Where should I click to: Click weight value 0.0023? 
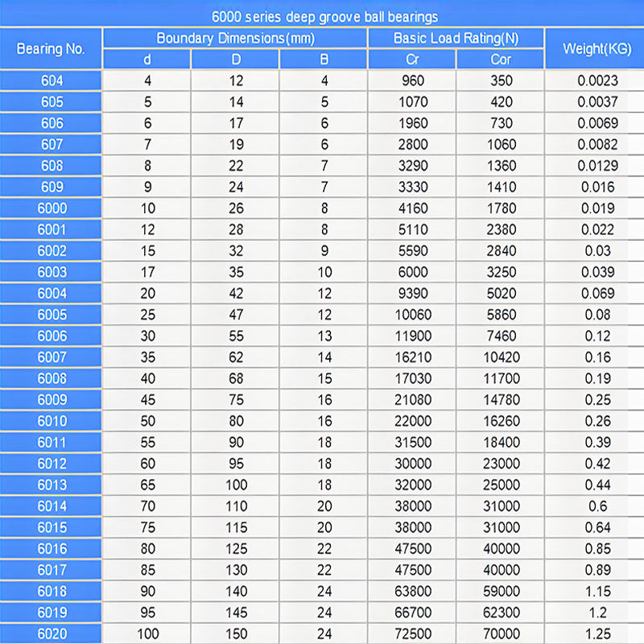point(597,80)
